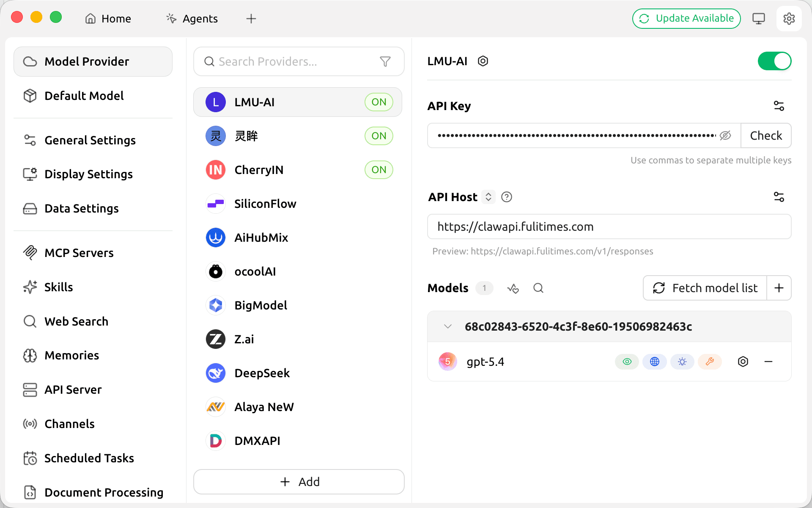
Task: Select the ocoolAI provider
Action: 298,271
